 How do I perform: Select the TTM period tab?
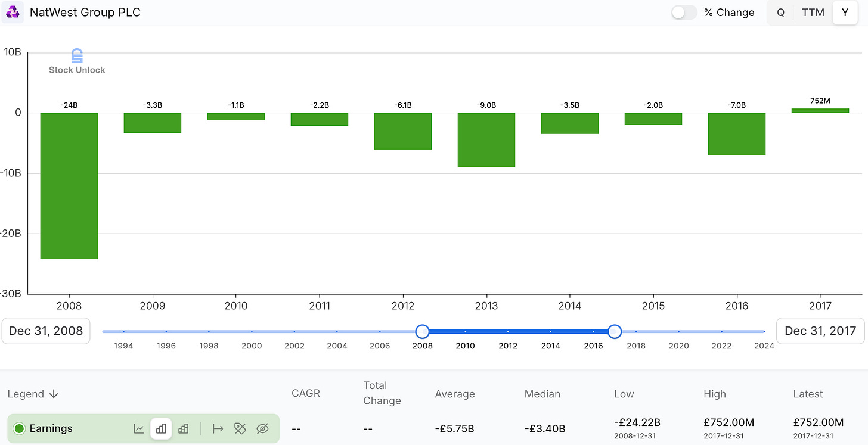point(813,12)
